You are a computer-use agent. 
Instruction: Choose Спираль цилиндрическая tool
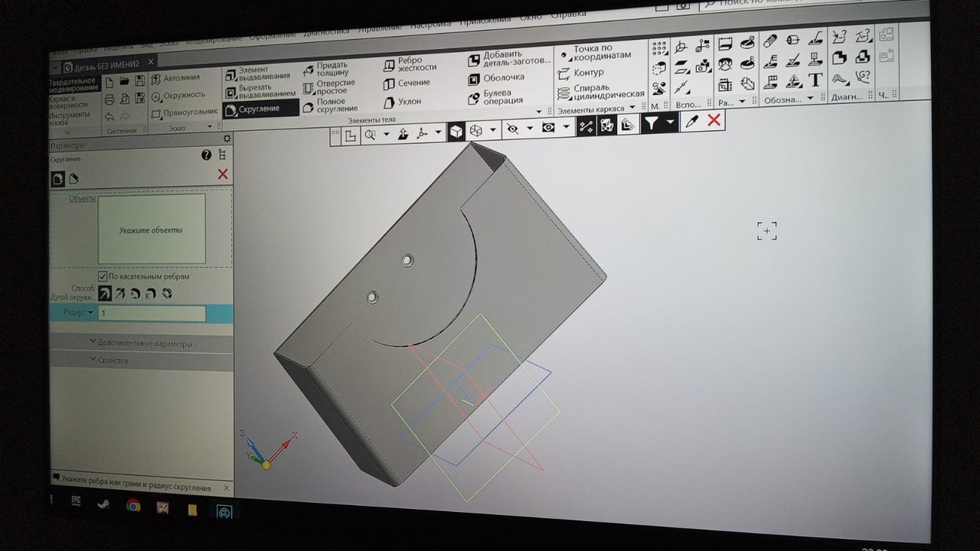(602, 92)
